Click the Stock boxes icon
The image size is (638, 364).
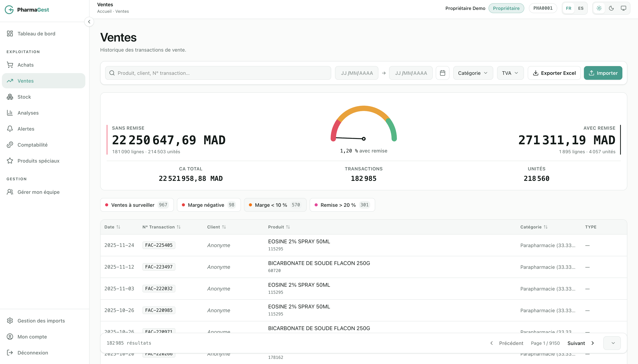click(x=10, y=97)
